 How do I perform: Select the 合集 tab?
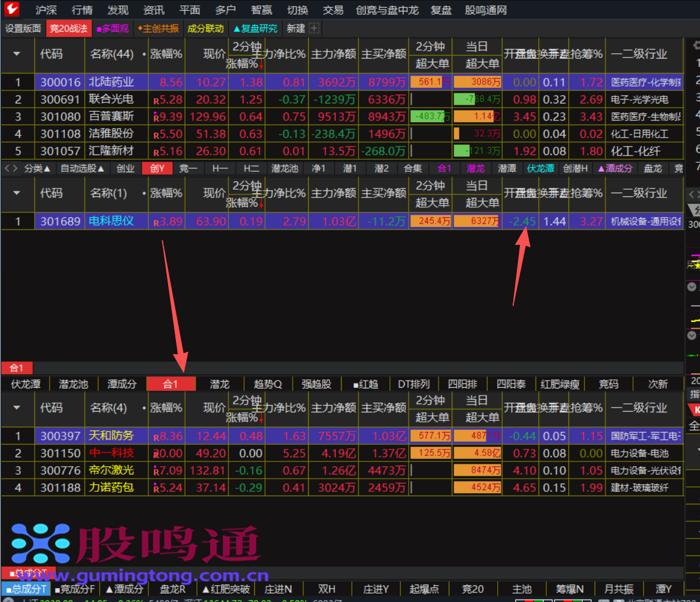coord(412,168)
